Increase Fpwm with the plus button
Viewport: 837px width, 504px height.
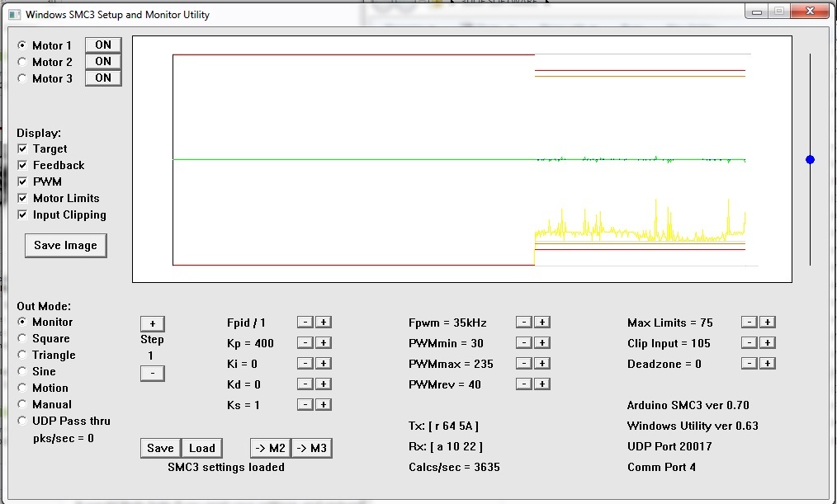[542, 323]
